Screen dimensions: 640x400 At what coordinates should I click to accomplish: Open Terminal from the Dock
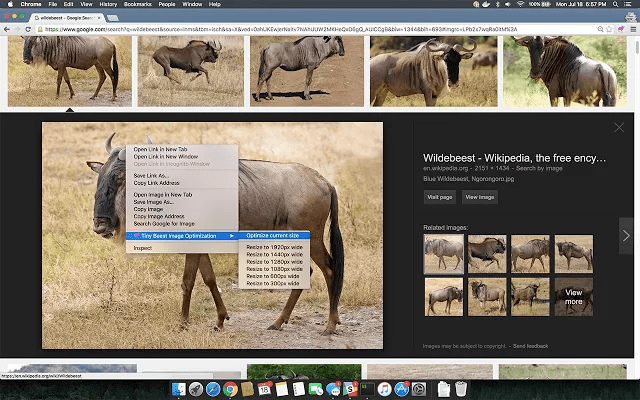(367, 389)
